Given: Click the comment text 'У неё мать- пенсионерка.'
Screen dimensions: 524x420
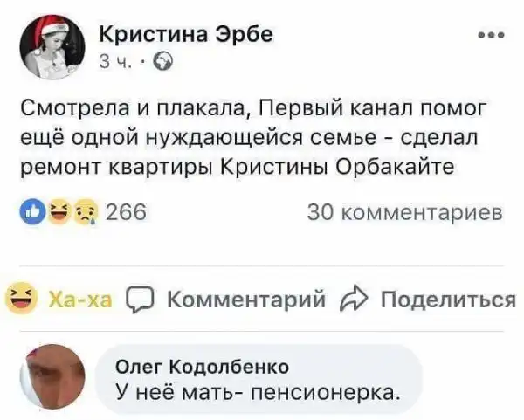Looking at the screenshot, I should [259, 390].
